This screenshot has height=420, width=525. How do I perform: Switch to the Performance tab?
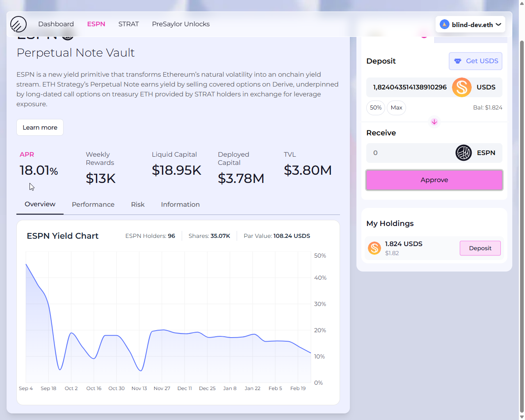pos(93,205)
